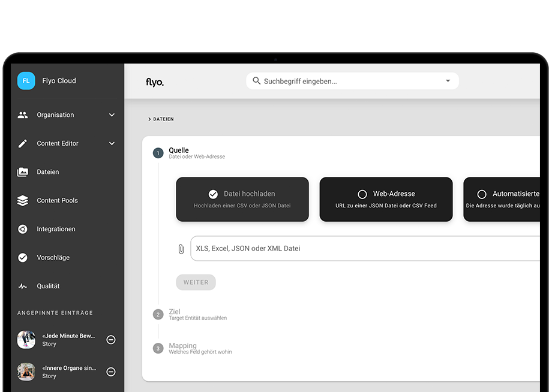Click the WEITER button
Viewport: 552px width, 392px height.
tap(196, 282)
